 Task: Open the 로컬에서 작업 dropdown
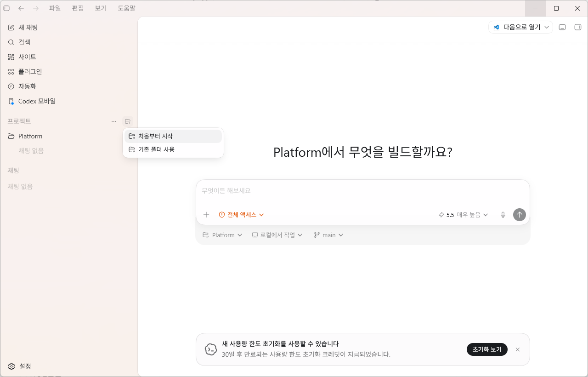tap(277, 235)
